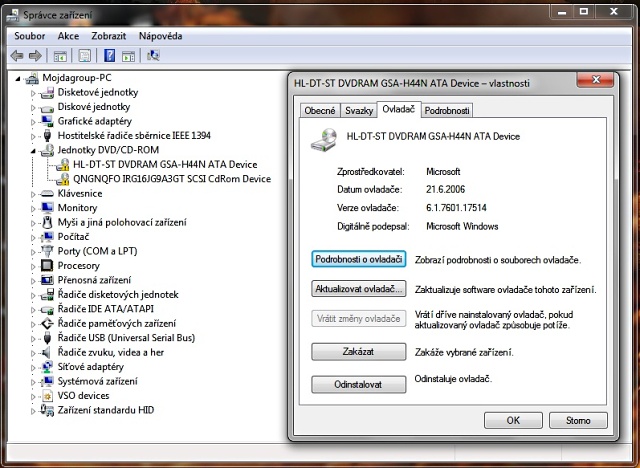Expand the Síťové adaptéry node
640x468 pixels.
[x=33, y=367]
